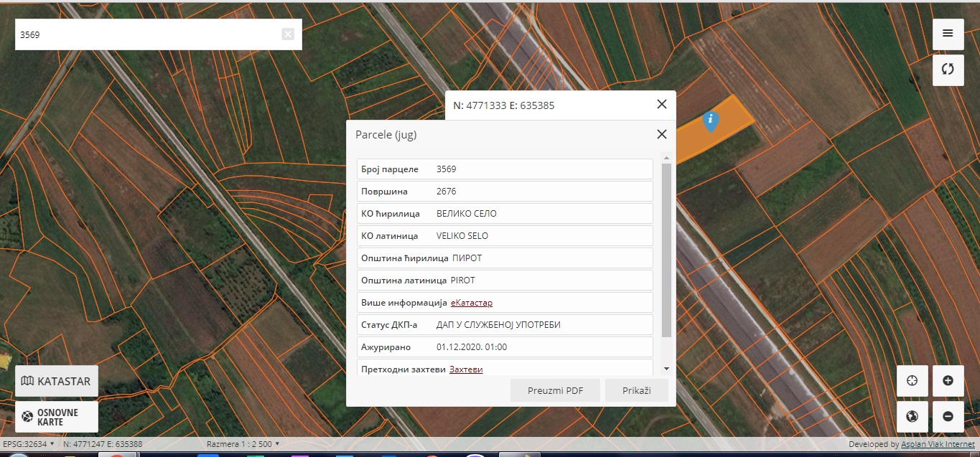
Task: Close the Parcele (jug) panel
Action: click(x=661, y=134)
